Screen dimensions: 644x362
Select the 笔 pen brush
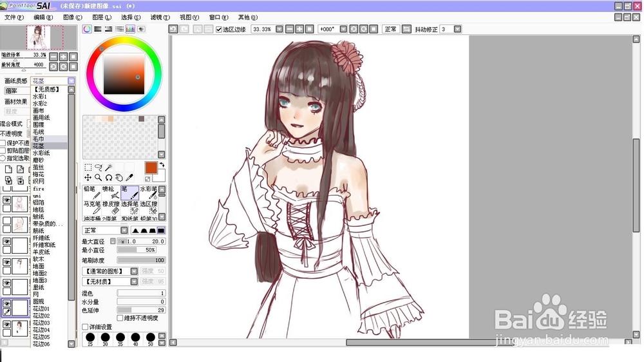tap(130, 193)
